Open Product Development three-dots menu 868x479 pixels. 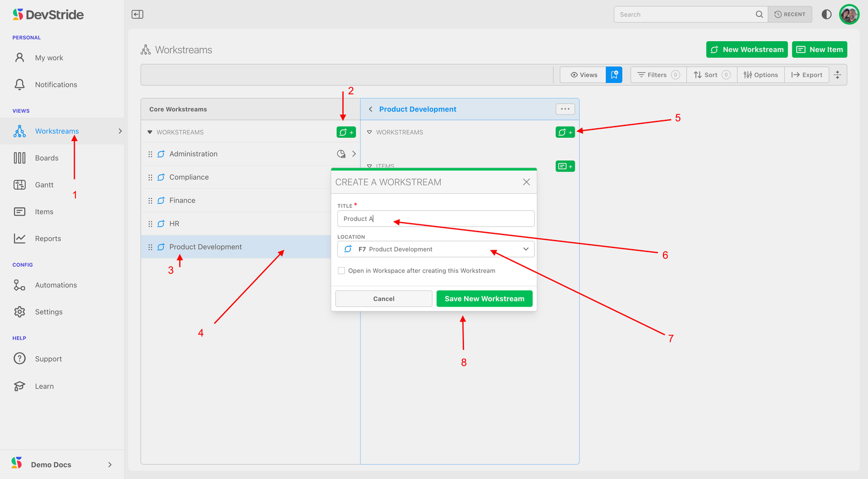[565, 109]
